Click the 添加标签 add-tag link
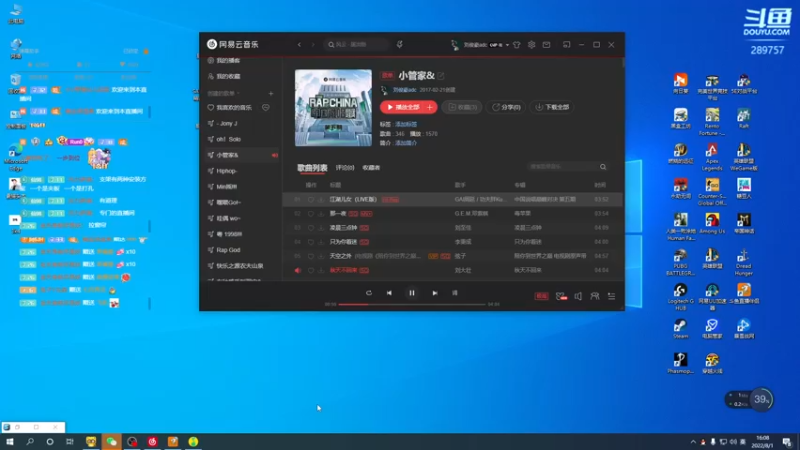 click(x=406, y=124)
